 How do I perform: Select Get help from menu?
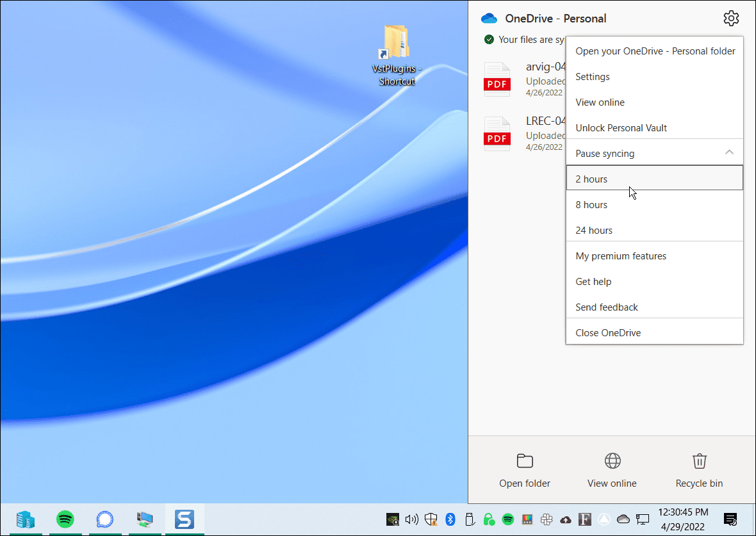tap(655, 282)
